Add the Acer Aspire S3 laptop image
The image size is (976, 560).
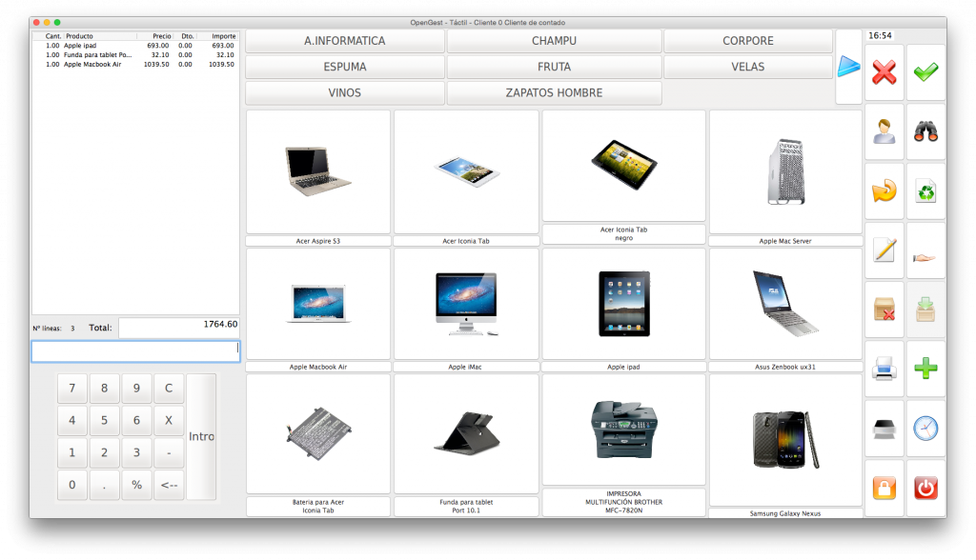point(318,172)
